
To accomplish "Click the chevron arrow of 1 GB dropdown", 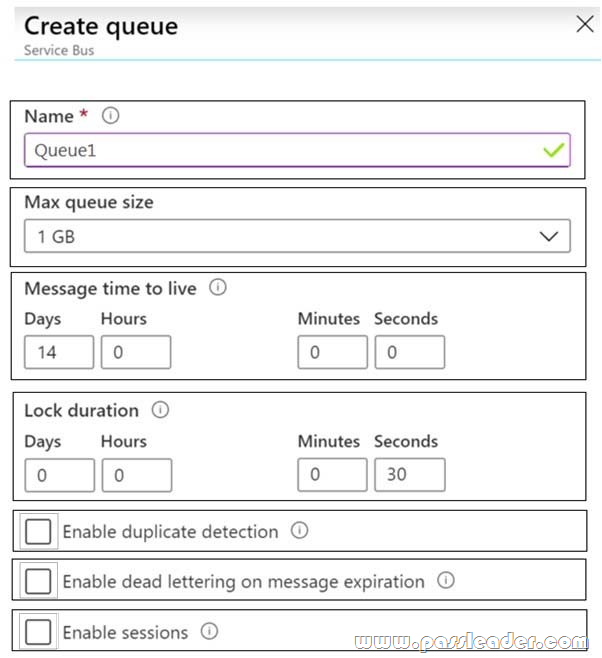I will (x=549, y=236).
